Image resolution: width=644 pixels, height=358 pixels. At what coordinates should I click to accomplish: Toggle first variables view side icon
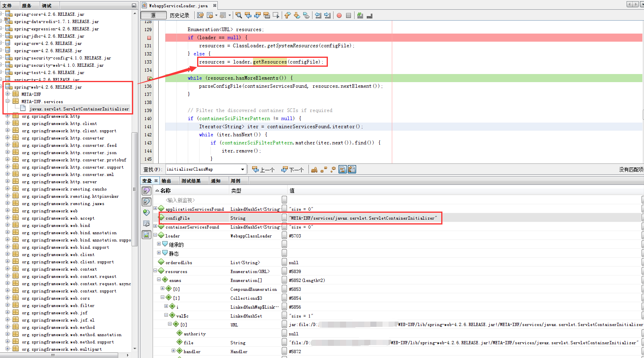click(x=147, y=191)
